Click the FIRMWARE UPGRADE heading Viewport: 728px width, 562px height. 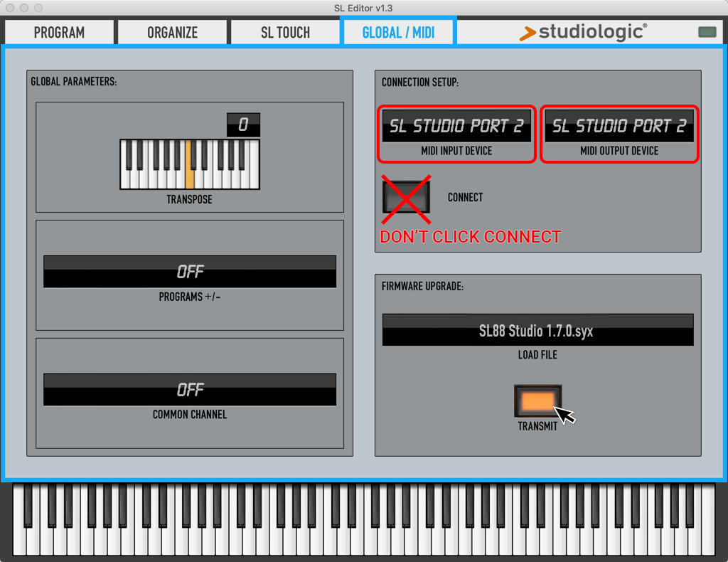[422, 286]
